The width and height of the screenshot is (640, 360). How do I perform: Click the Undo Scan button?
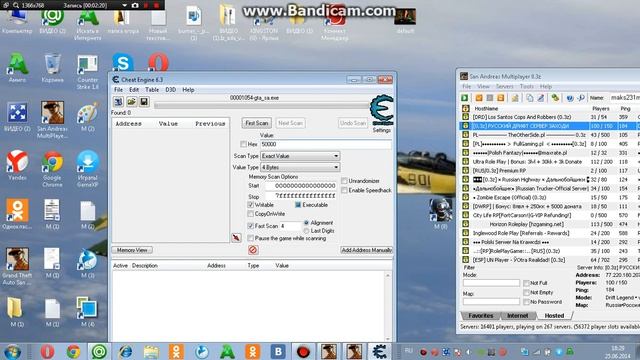point(353,123)
